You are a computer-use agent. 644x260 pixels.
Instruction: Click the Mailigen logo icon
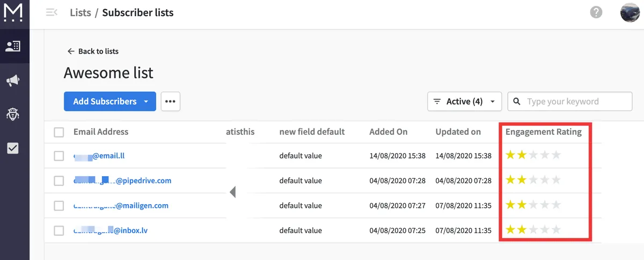[x=12, y=12]
